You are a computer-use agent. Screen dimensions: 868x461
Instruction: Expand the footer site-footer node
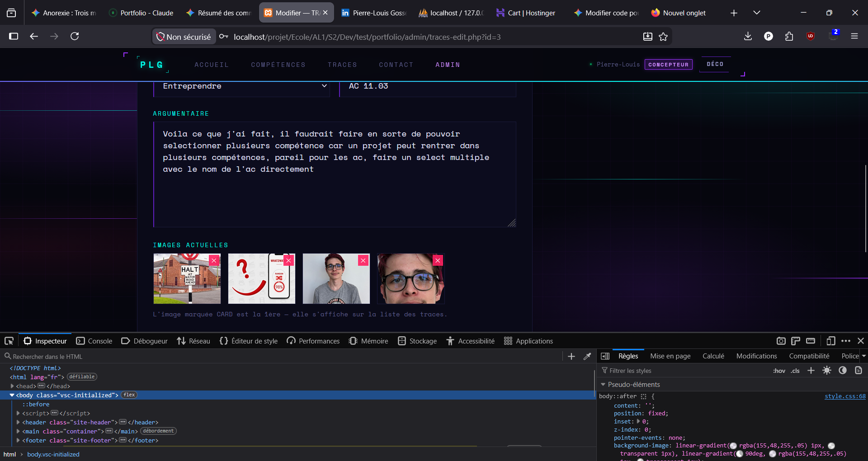click(18, 440)
